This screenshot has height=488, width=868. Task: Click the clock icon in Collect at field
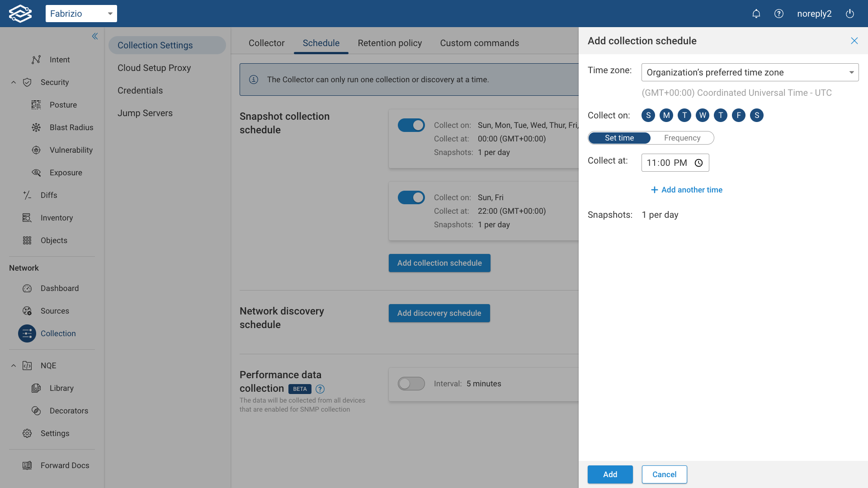(x=698, y=163)
